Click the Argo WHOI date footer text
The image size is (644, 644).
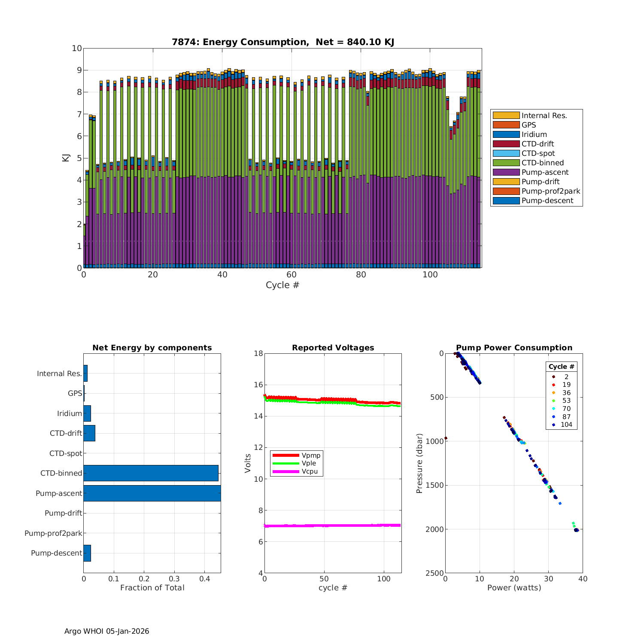106,631
